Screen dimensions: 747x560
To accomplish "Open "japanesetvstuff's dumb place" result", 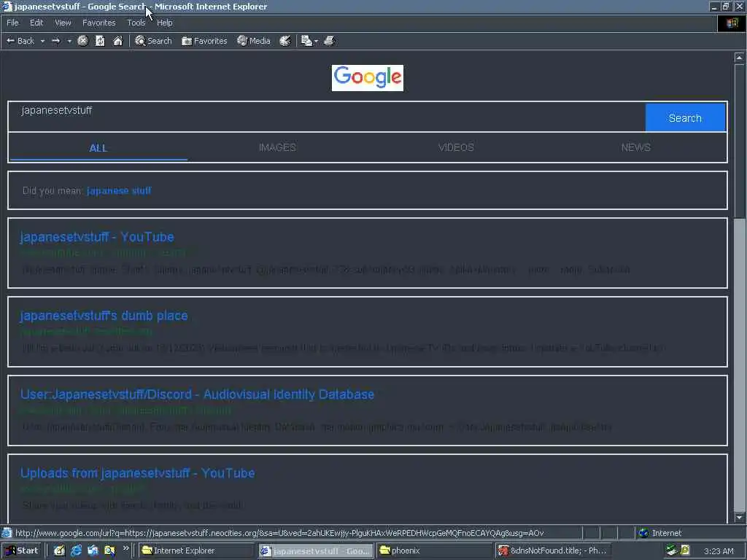I will [x=104, y=315].
